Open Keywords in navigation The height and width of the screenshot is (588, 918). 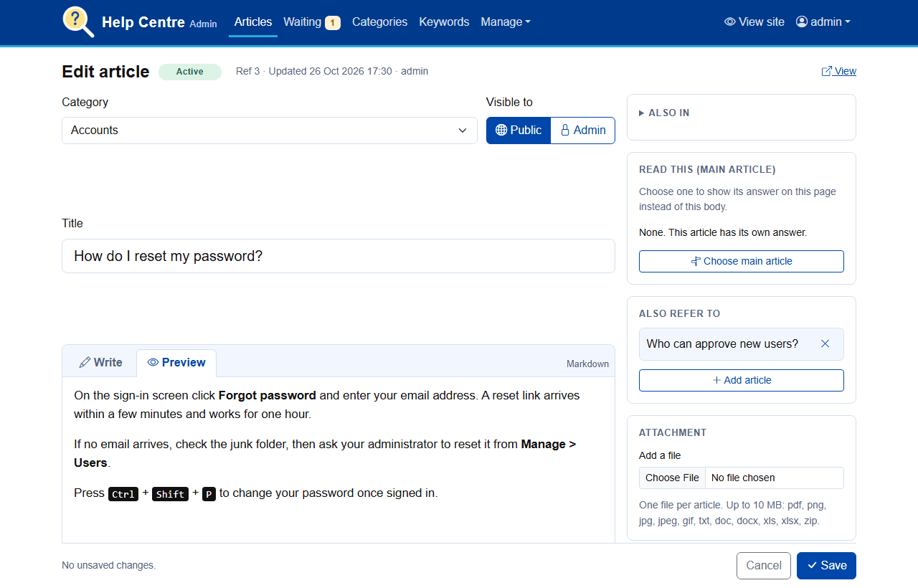(x=444, y=22)
